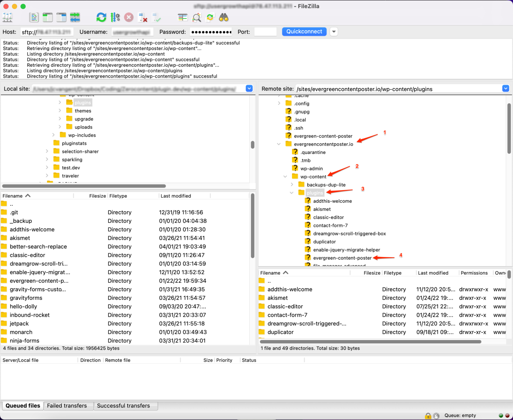This screenshot has height=420, width=513.
Task: Enable synchronized browsing
Action: (x=210, y=17)
